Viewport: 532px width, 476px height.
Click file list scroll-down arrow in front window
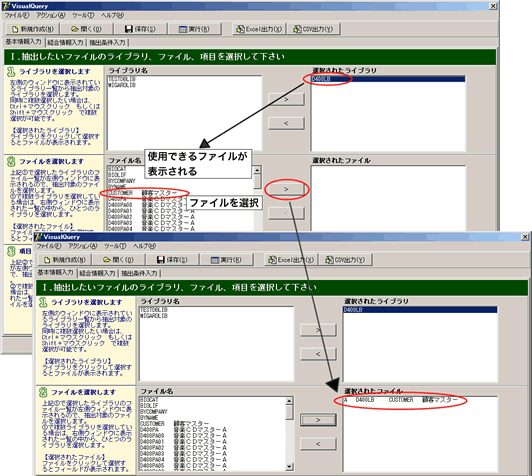[x=289, y=467]
